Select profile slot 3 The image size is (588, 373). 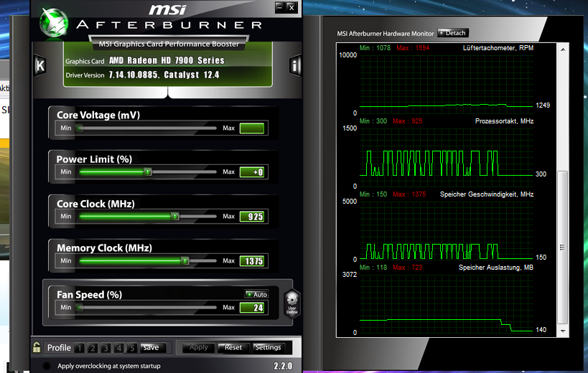pos(106,348)
